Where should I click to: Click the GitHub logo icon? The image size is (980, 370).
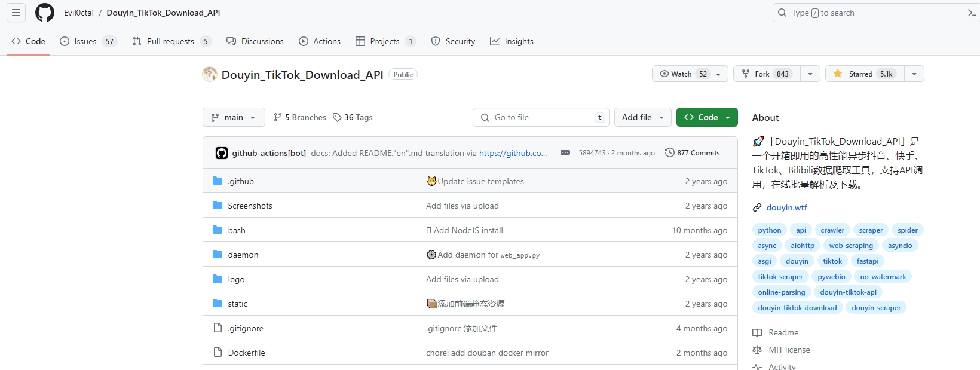point(45,13)
